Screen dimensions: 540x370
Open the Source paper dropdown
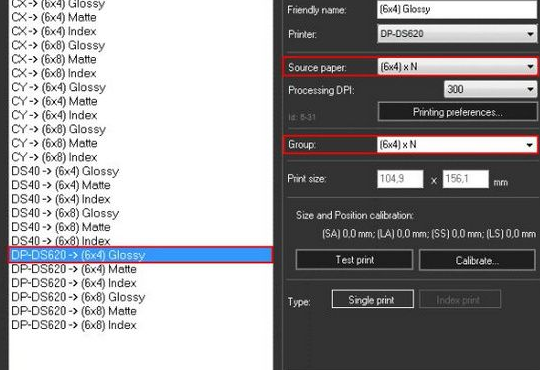pos(457,66)
